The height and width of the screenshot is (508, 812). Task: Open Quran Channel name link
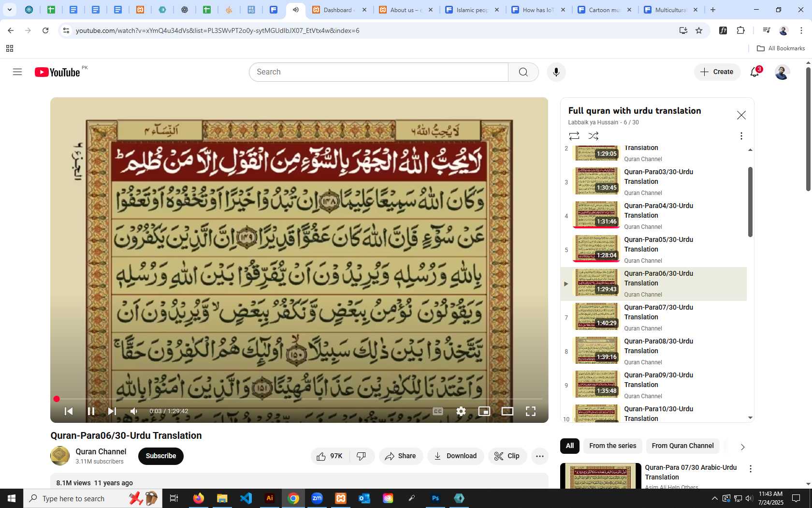point(101,451)
